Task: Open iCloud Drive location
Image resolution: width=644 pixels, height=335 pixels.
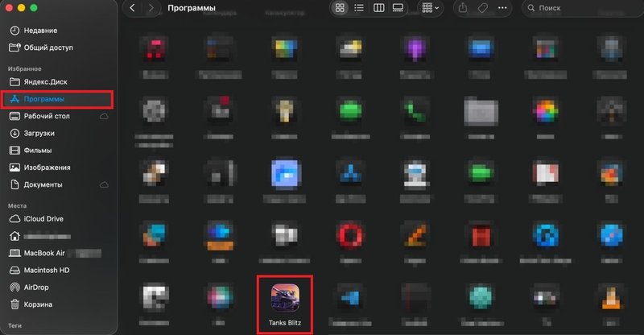Action: click(43, 219)
